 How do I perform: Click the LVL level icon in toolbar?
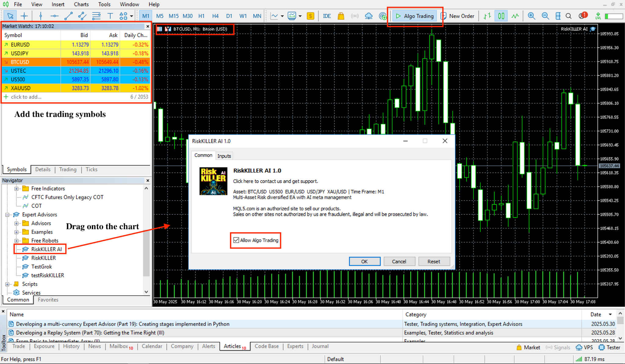pyautogui.click(x=598, y=16)
